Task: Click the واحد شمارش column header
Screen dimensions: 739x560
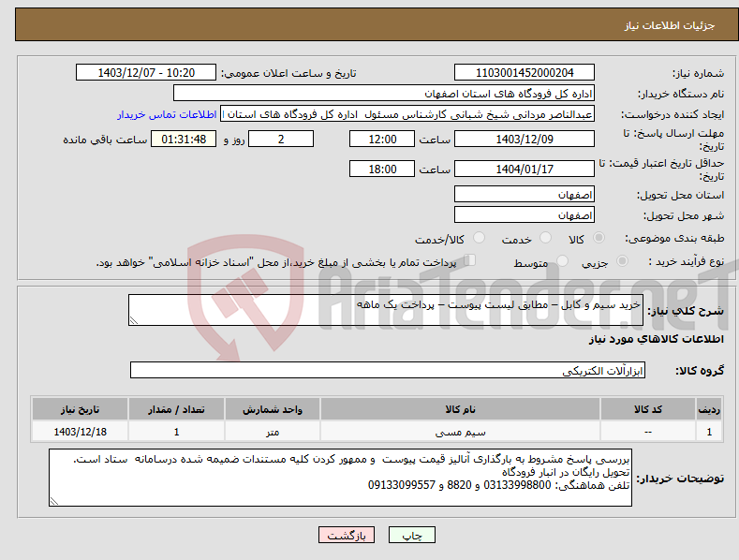Action: [x=273, y=409]
